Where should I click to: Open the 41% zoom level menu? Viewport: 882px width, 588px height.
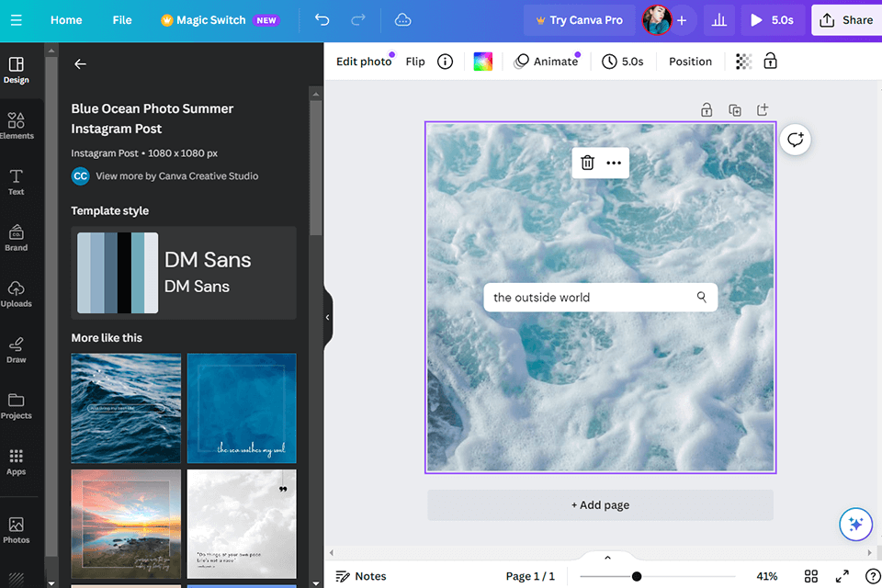click(x=766, y=576)
